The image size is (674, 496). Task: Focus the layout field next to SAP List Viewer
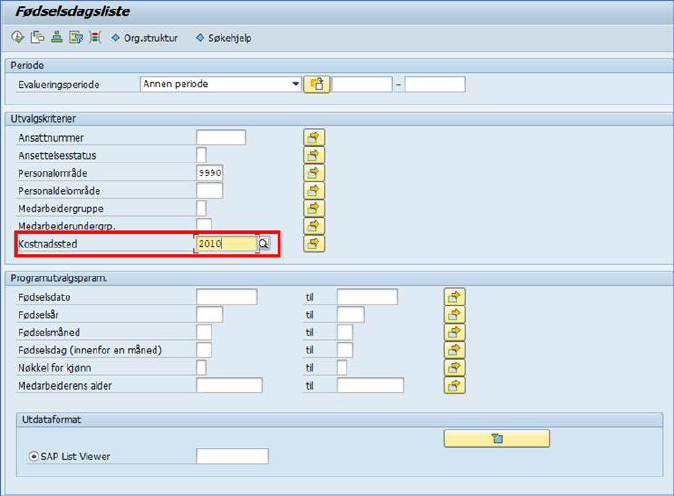(x=233, y=456)
